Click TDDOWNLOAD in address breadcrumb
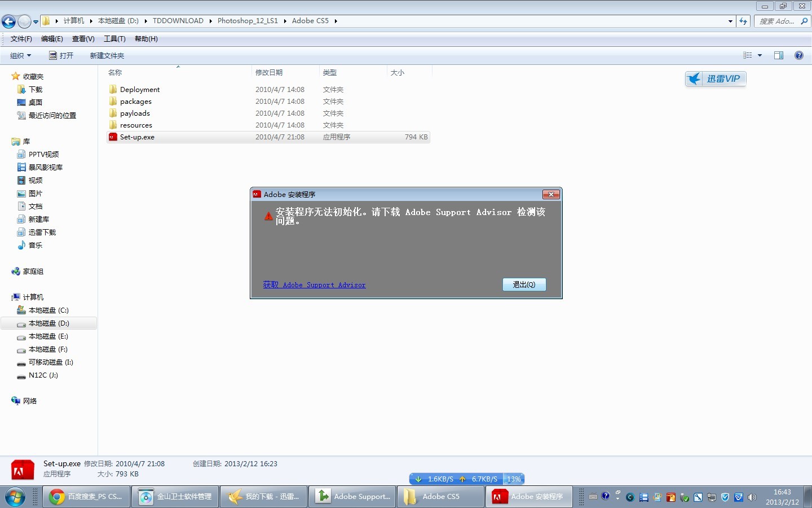 (178, 21)
